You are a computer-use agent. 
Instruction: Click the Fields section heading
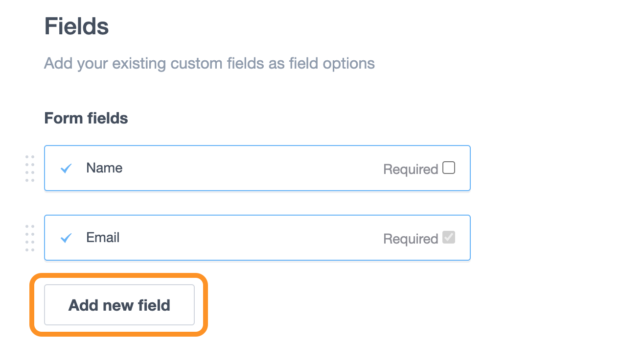(x=76, y=26)
